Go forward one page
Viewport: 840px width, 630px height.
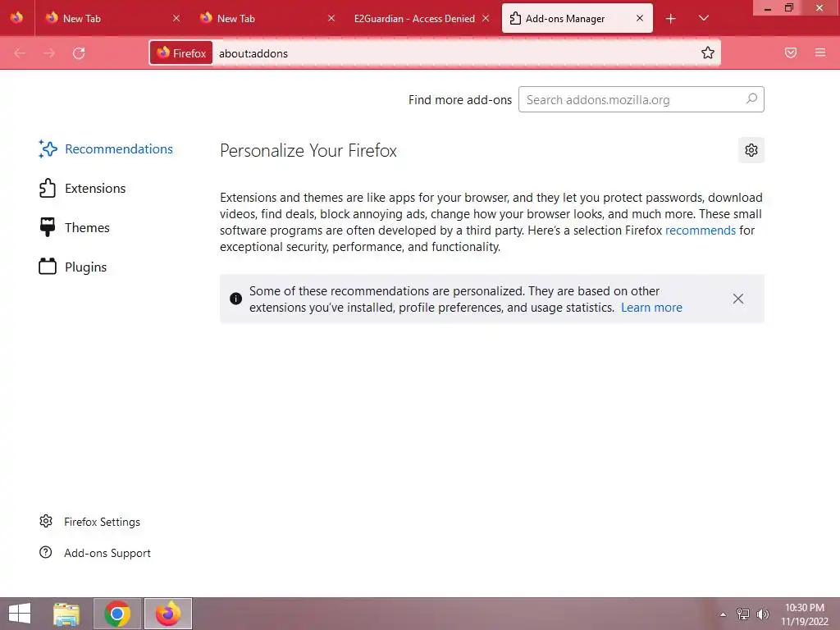(x=49, y=53)
